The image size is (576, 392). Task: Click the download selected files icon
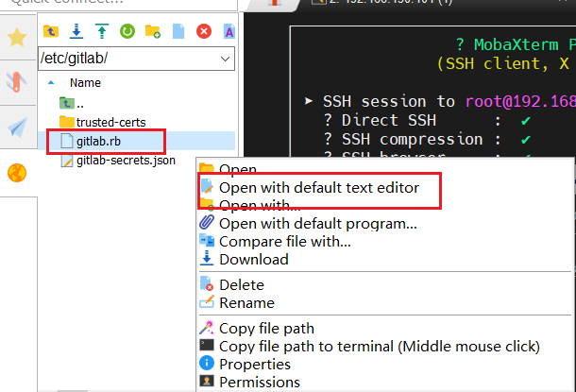77,32
